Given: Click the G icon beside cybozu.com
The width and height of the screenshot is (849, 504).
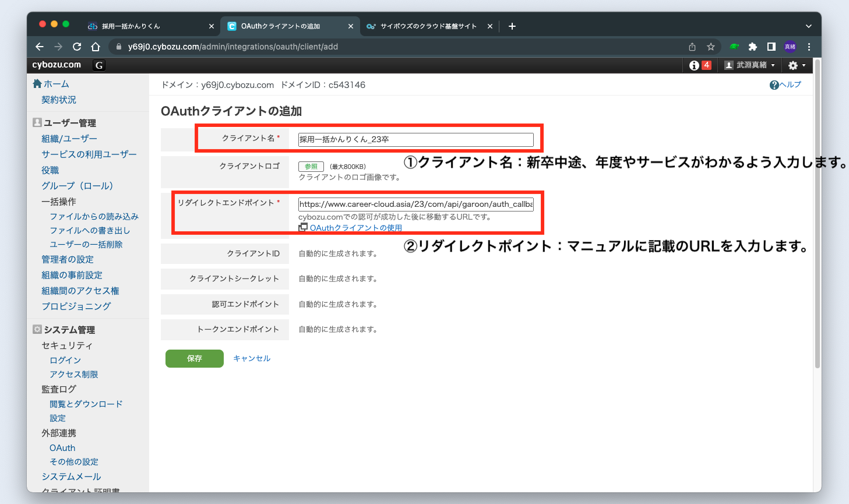Looking at the screenshot, I should pyautogui.click(x=99, y=65).
